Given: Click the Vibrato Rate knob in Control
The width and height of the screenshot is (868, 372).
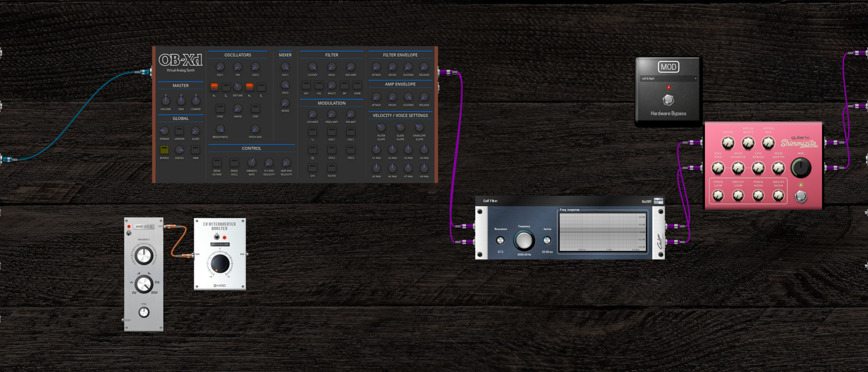Looking at the screenshot, I should 252,163.
